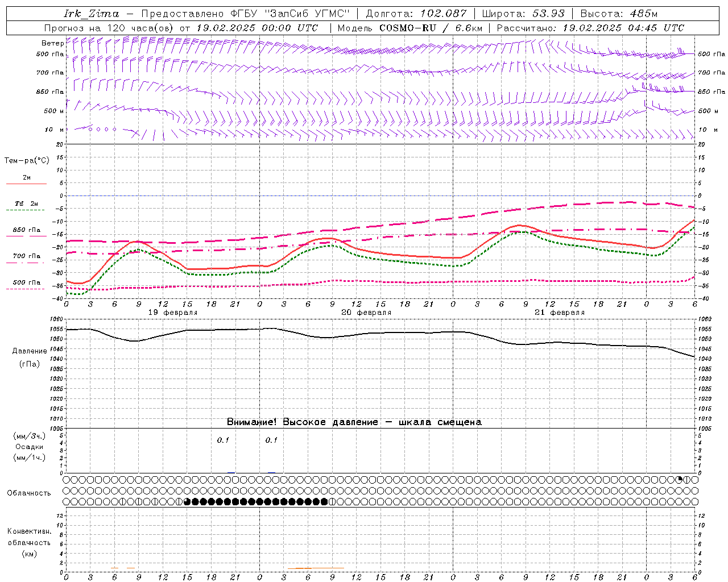Click the station name Irk_Zima in the title

pyautogui.click(x=91, y=14)
